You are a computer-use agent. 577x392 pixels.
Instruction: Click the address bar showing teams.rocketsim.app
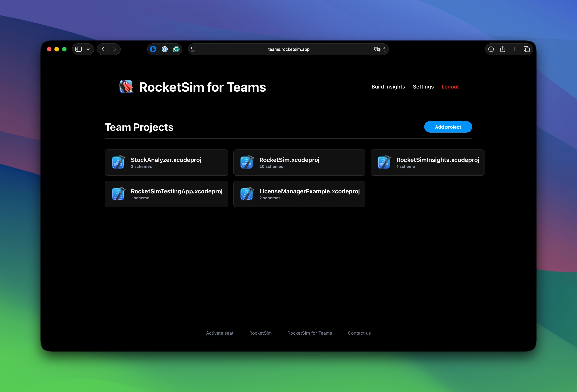click(x=288, y=49)
